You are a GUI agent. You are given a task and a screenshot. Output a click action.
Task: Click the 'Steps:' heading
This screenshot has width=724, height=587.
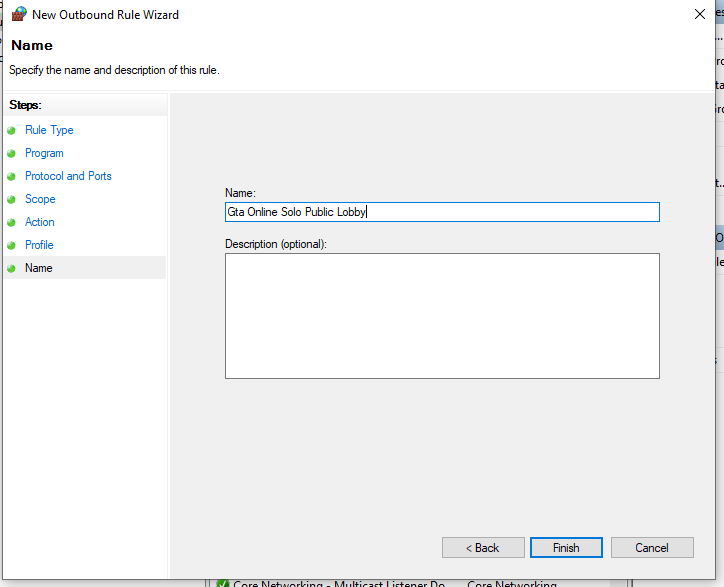pyautogui.click(x=25, y=105)
